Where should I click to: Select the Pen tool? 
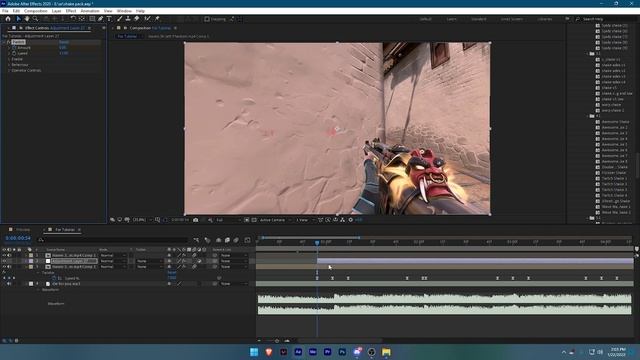coord(100,19)
